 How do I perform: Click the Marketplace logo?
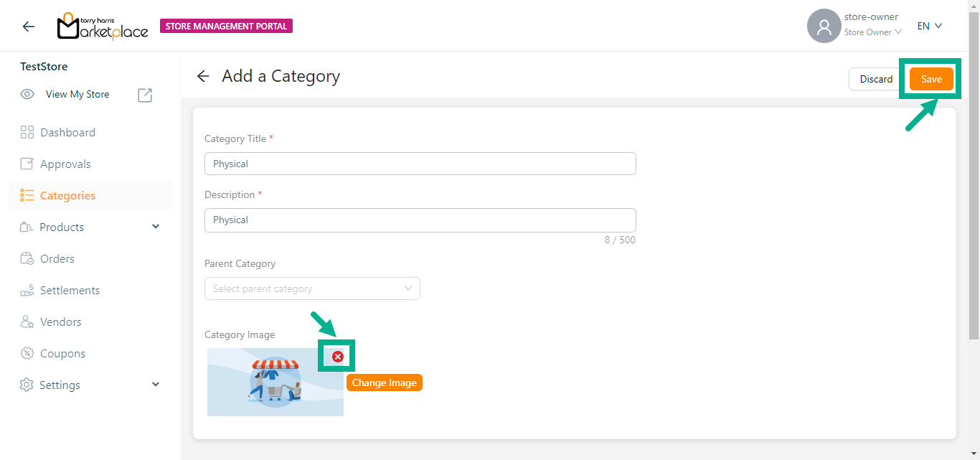103,27
